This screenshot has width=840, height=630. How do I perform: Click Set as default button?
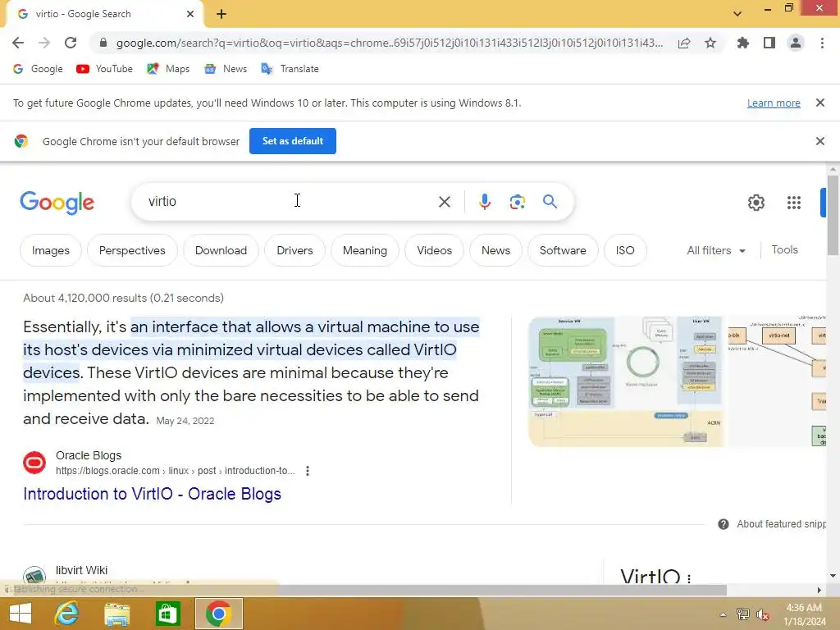point(293,141)
